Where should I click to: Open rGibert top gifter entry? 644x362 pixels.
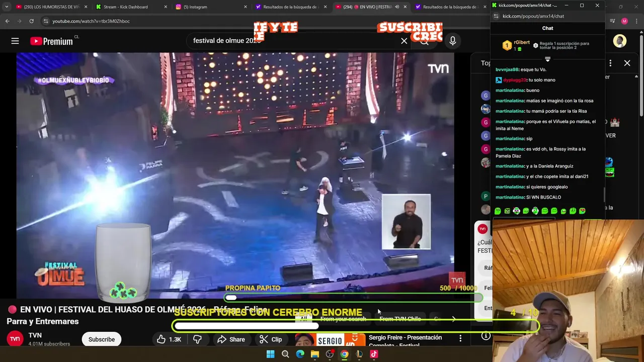coord(516,45)
